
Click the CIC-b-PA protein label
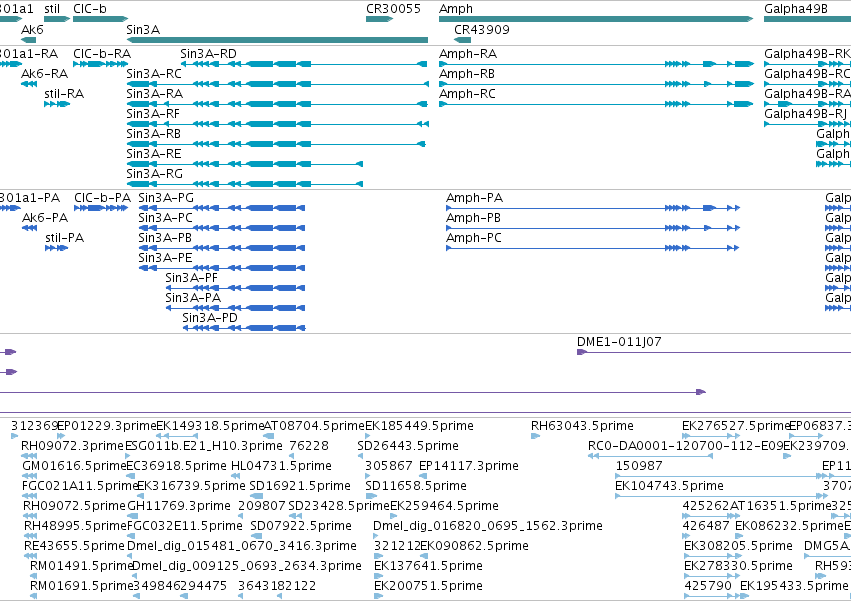click(103, 198)
